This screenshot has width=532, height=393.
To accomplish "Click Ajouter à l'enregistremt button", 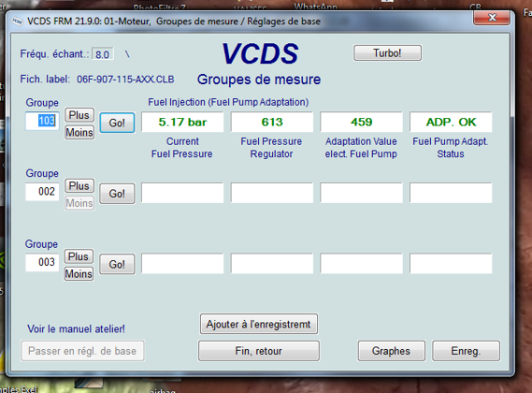I will point(259,324).
